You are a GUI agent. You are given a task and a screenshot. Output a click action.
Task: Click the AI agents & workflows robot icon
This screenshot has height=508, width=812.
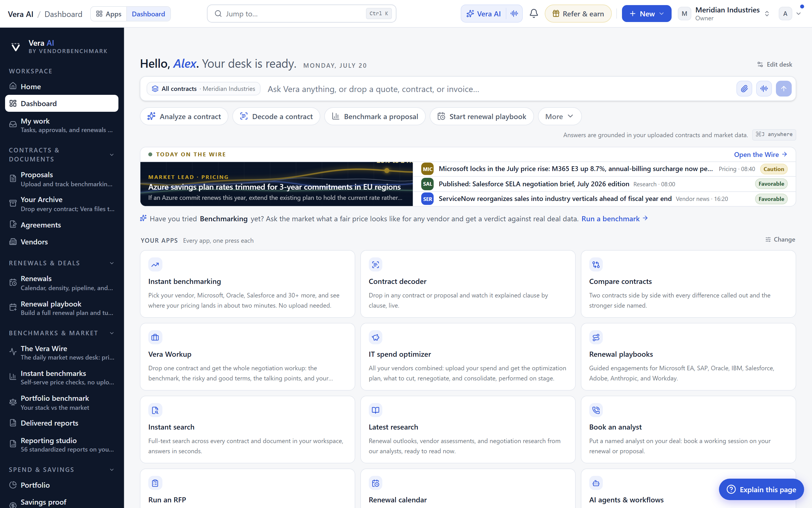(596, 483)
